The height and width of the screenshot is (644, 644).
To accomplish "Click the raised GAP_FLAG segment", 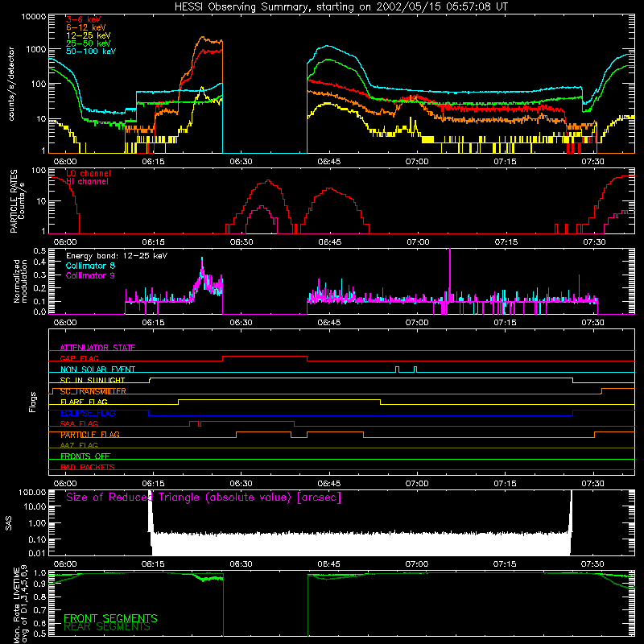I will (x=265, y=357).
